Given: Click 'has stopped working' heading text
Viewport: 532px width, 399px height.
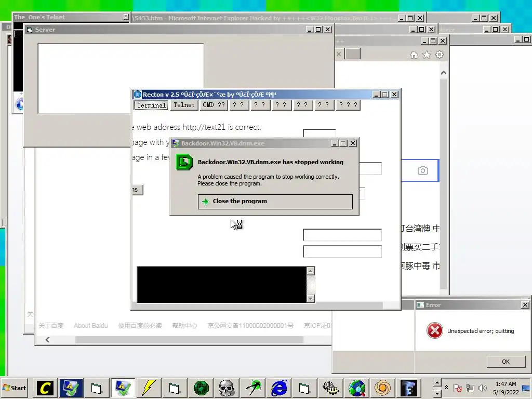Looking at the screenshot, I should pyautogui.click(x=313, y=162).
